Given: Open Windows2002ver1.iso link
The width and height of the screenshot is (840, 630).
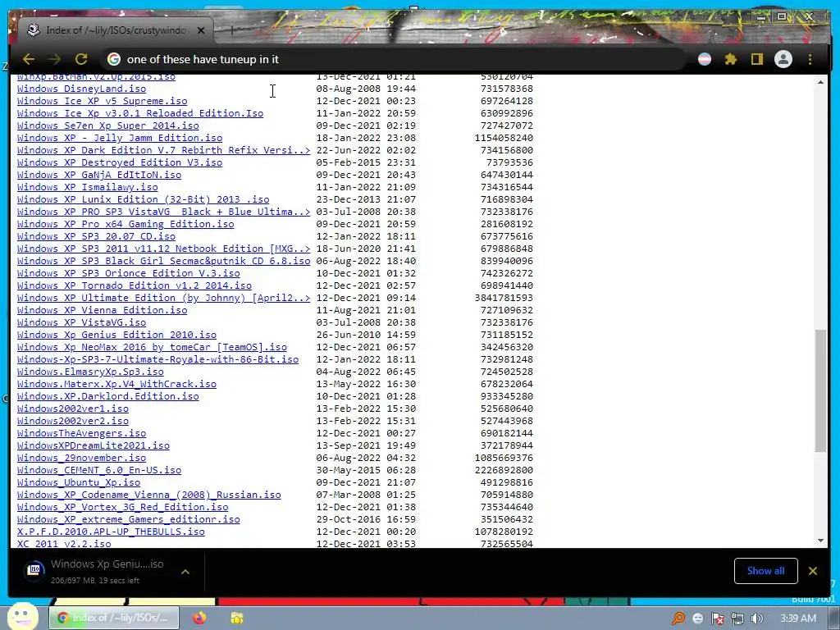Looking at the screenshot, I should coord(73,409).
